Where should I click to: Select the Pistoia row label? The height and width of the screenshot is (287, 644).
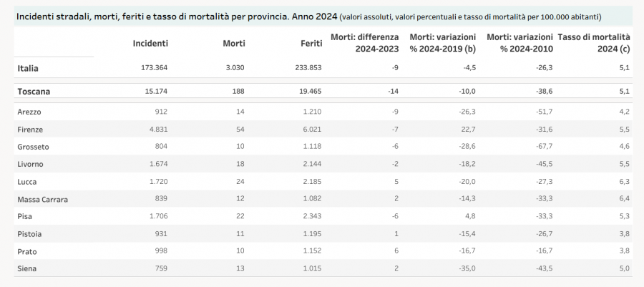click(x=29, y=234)
